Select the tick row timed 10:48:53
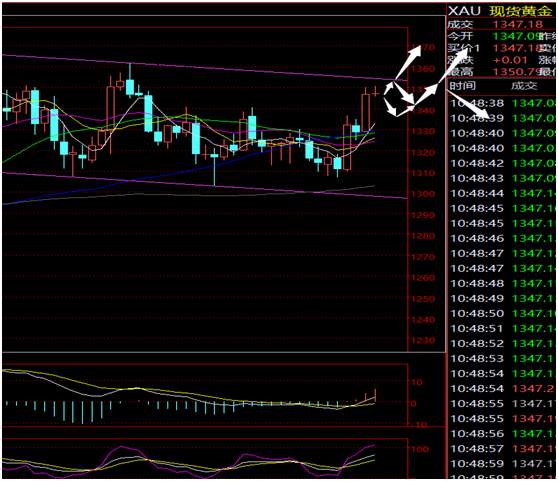This screenshot has height=481, width=558. [502, 359]
